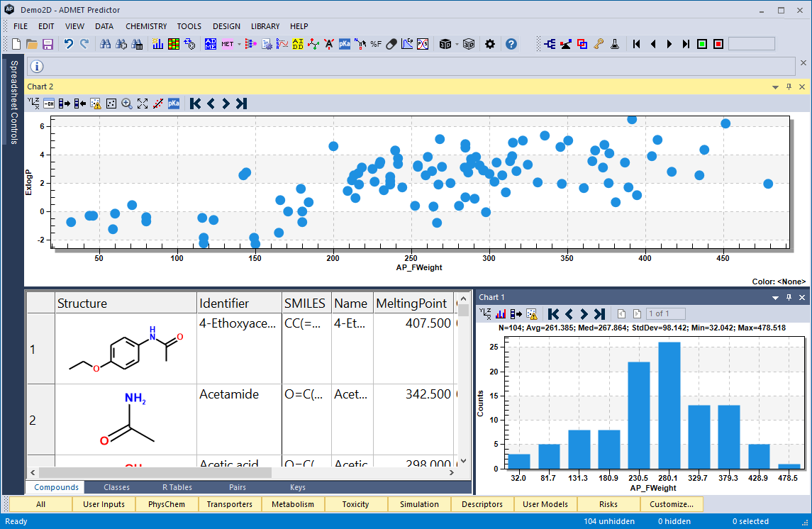812x529 pixels.
Task: Click the empty field beside the red square button
Action: (x=752, y=45)
